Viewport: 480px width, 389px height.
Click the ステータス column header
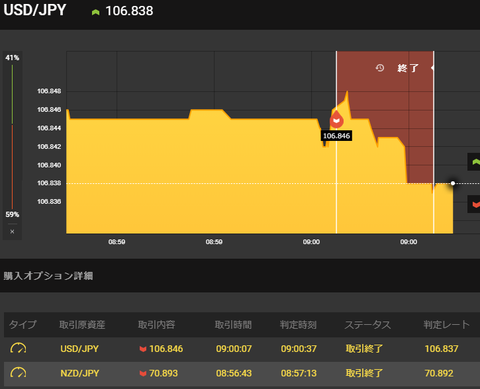coord(368,324)
